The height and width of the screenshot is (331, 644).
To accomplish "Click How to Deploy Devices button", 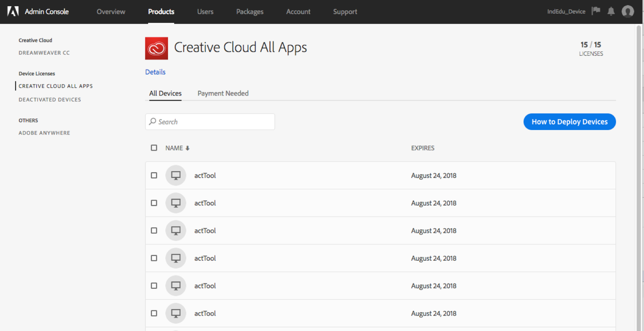I will coord(570,122).
